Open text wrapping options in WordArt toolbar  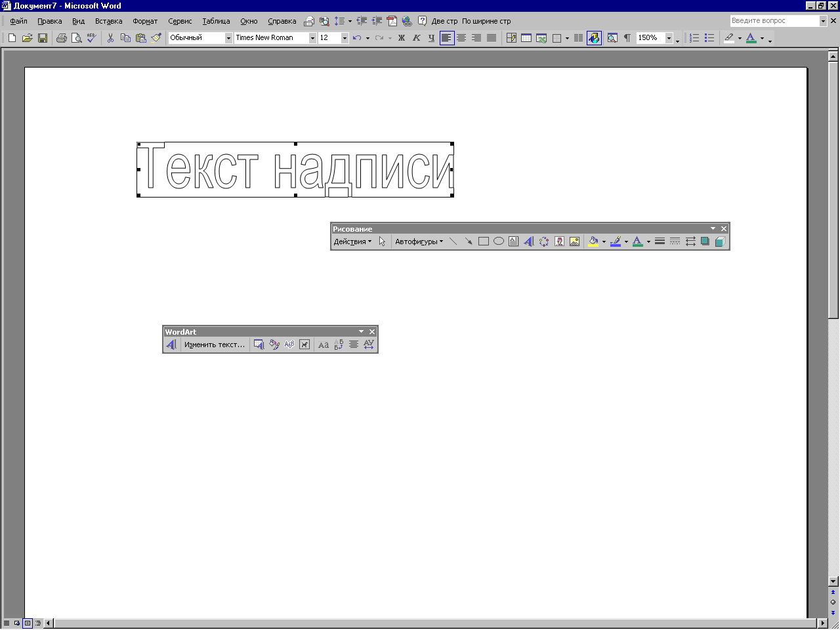click(304, 345)
